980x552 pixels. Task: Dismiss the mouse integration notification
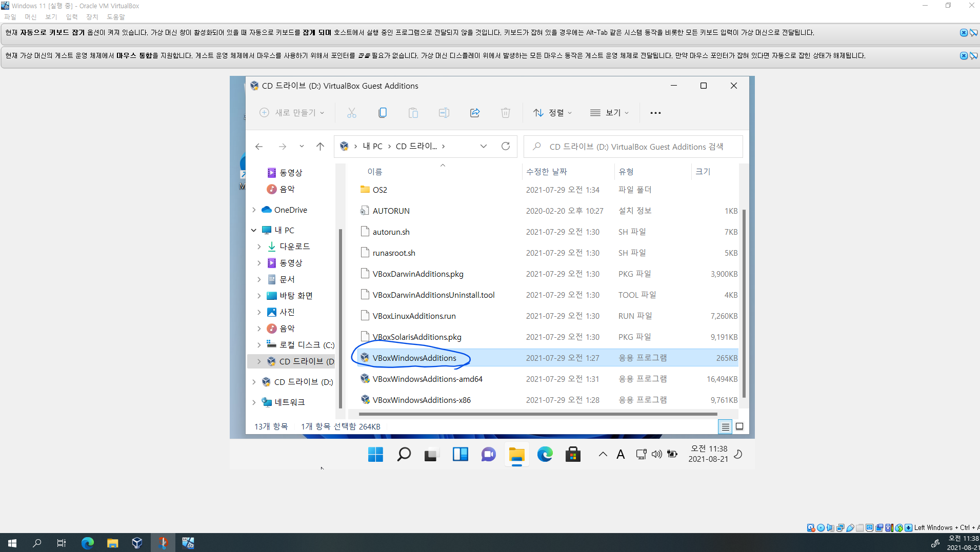point(964,56)
